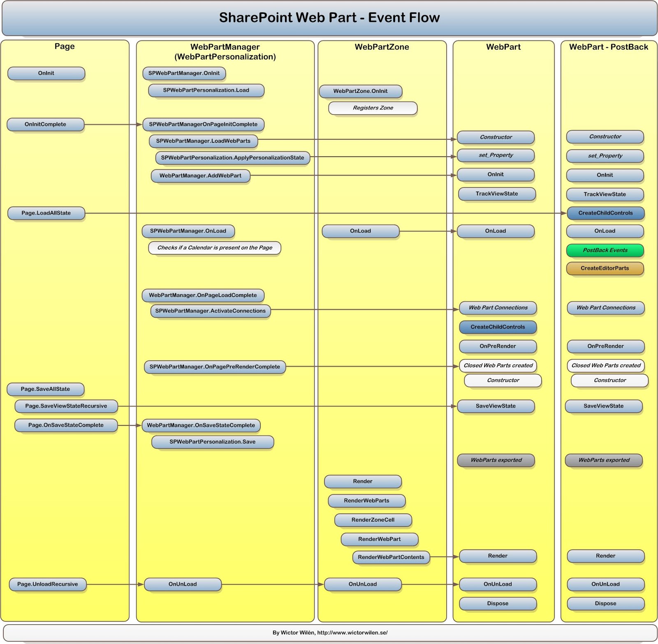Click 'Checks if a Calendar is present' note
The width and height of the screenshot is (658, 644).
pyautogui.click(x=215, y=248)
